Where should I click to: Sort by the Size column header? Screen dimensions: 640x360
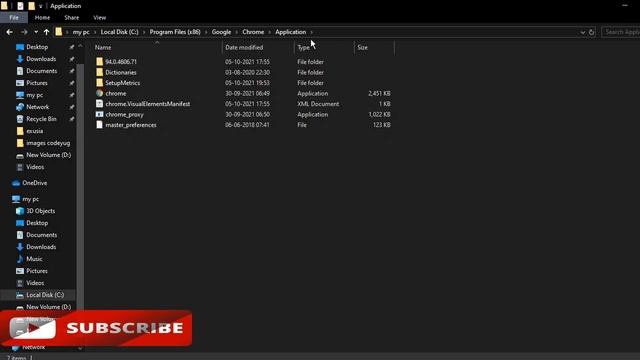tap(362, 47)
